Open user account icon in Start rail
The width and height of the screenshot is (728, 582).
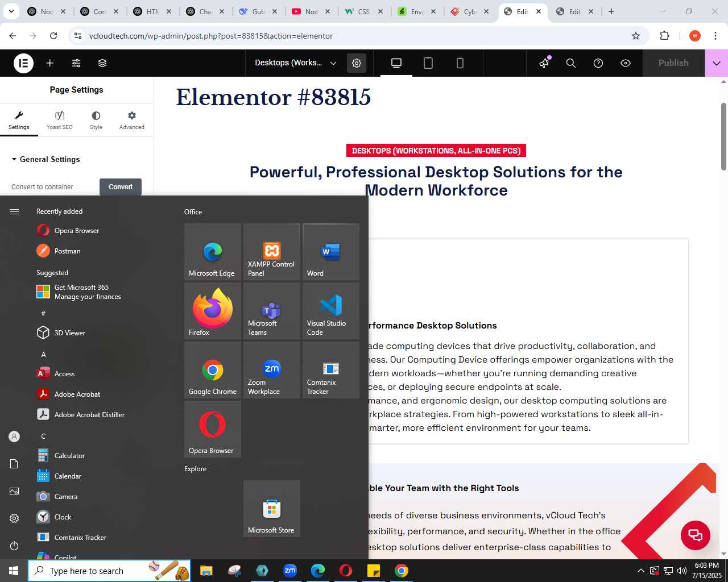[x=14, y=436]
